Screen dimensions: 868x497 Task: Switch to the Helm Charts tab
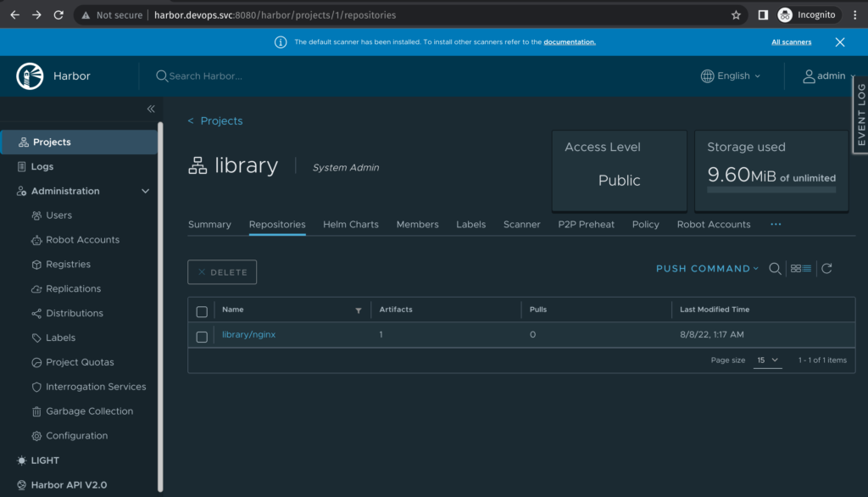(x=350, y=225)
